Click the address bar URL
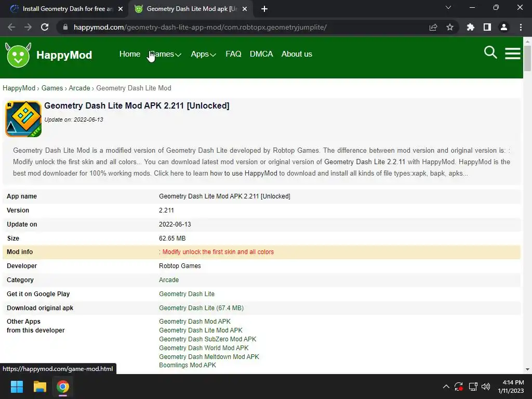This screenshot has width=532, height=399. [x=200, y=27]
